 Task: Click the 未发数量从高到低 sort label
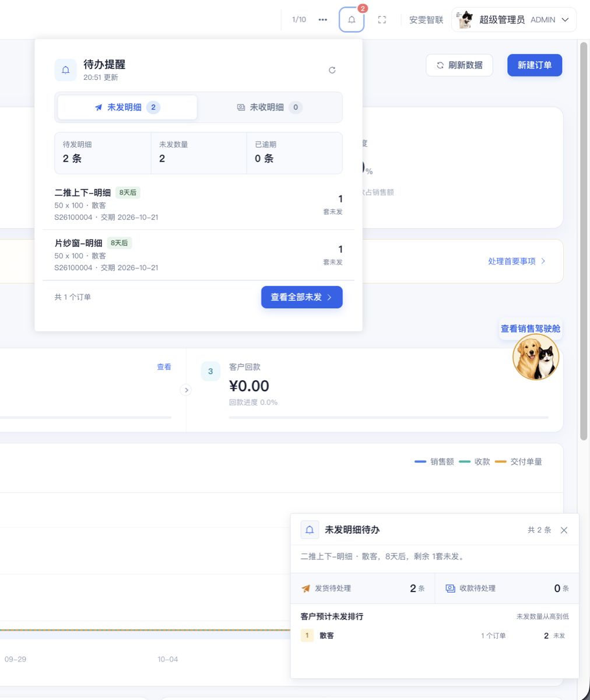coord(543,617)
